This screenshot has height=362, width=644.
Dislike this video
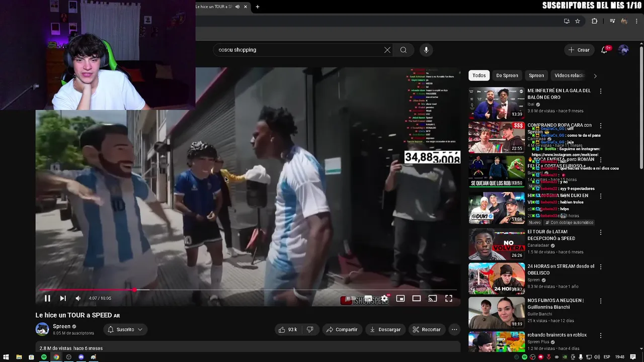tap(310, 329)
